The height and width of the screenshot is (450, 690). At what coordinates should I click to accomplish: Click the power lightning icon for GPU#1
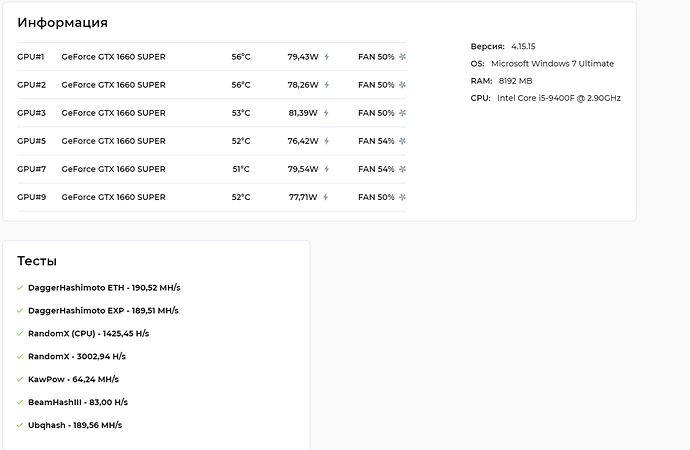pyautogui.click(x=327, y=57)
